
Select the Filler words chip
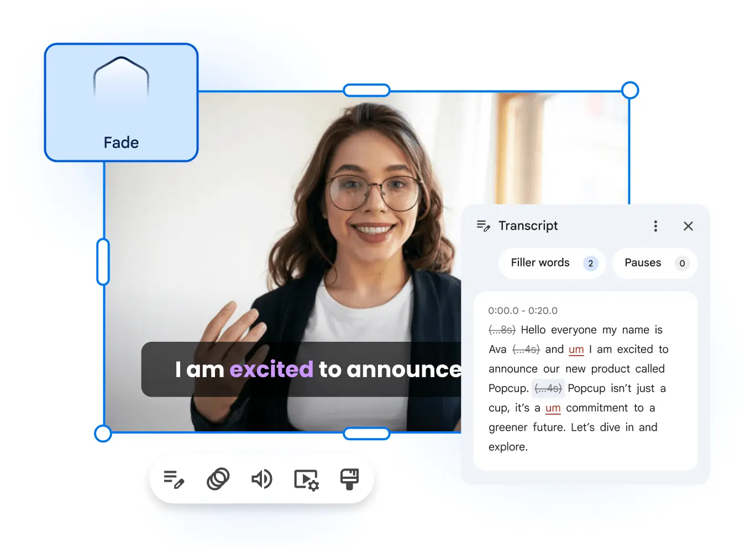(552, 263)
